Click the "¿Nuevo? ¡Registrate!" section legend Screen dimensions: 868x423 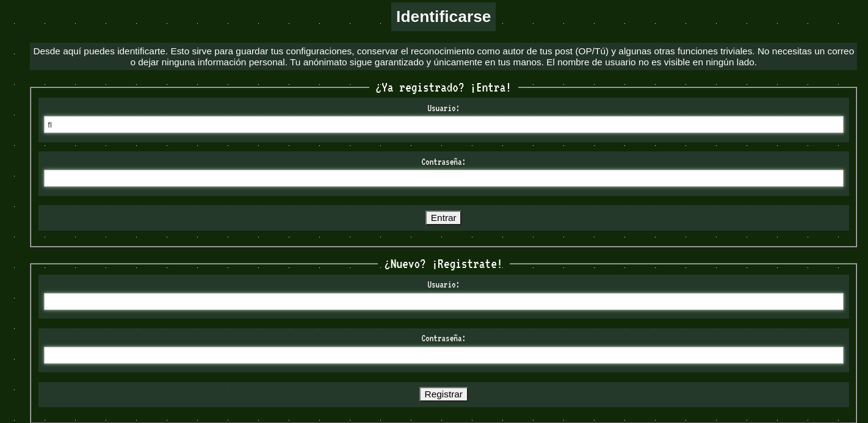click(443, 264)
